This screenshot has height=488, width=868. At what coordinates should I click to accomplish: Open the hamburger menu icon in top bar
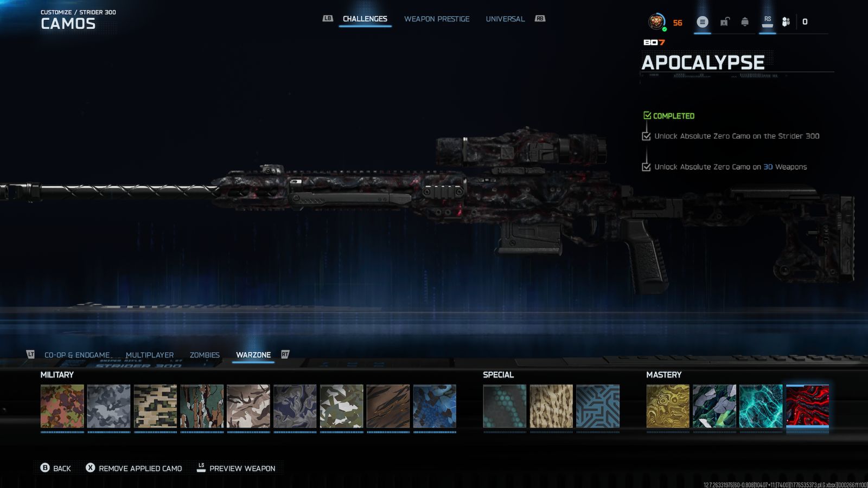pos(702,22)
